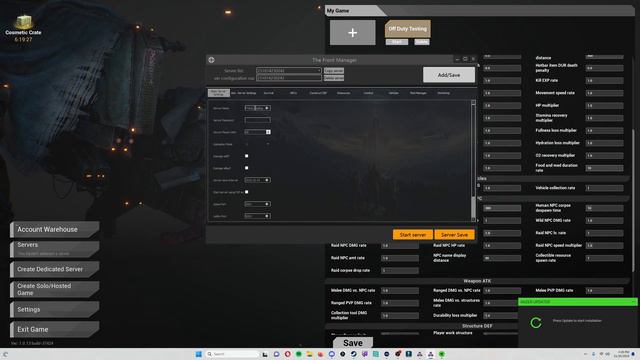Adjust the Server Player Limit stepper

(x=268, y=132)
